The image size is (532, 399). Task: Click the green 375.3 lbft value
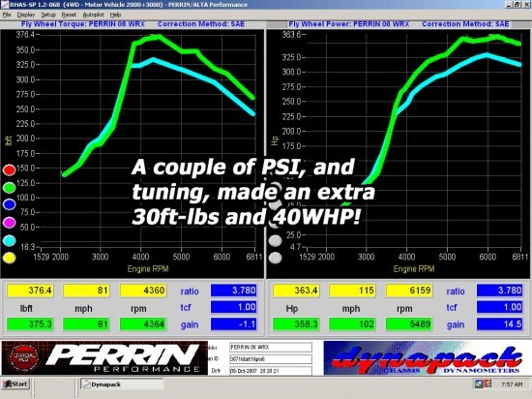[30, 324]
